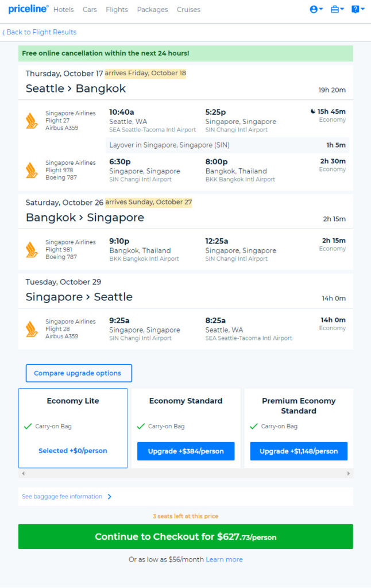This screenshot has width=371, height=588.
Task: Click Layover in Singapore (SIN) row
Action: tap(227, 145)
